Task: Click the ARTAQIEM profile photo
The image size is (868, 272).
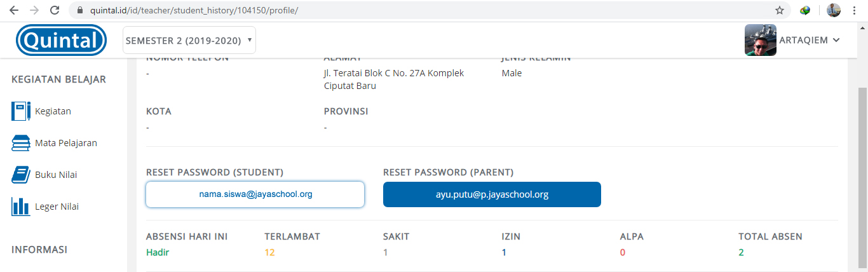Action: click(761, 40)
